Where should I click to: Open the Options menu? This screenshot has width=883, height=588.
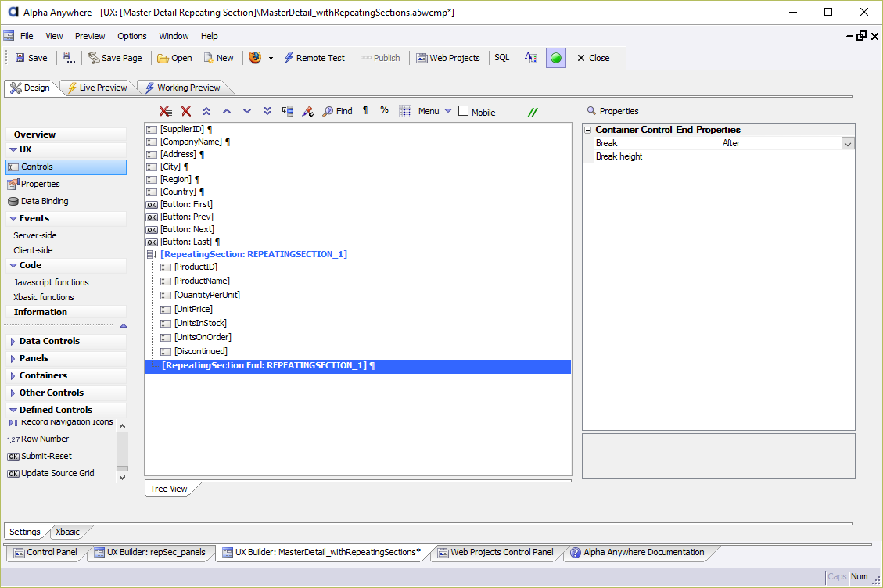pyautogui.click(x=131, y=36)
